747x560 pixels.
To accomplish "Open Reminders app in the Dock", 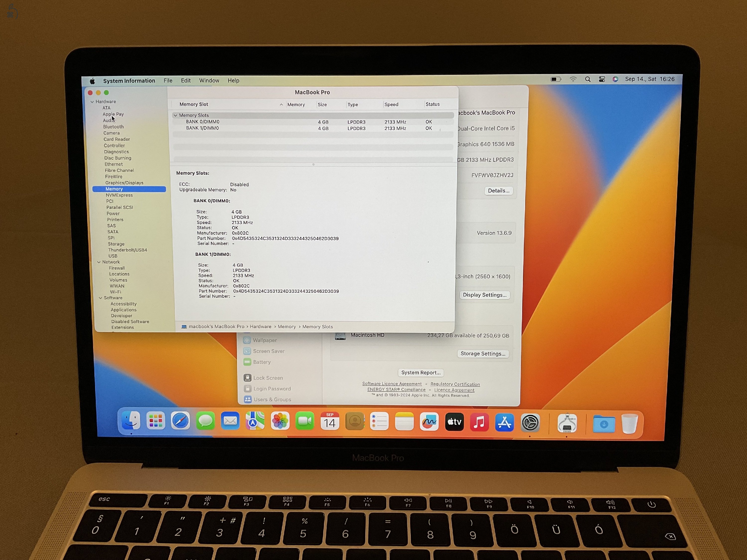I will pyautogui.click(x=379, y=421).
